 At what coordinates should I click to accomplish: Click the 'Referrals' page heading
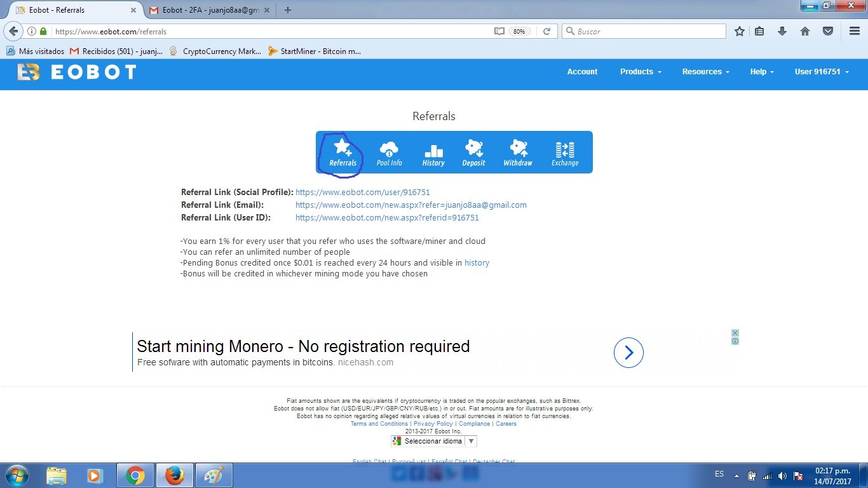click(434, 116)
